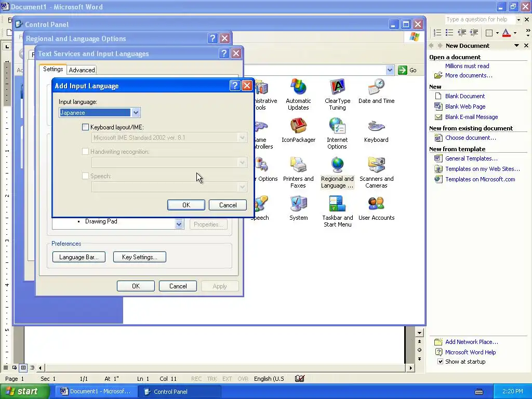Click Word normal view button

pyautogui.click(x=6, y=367)
